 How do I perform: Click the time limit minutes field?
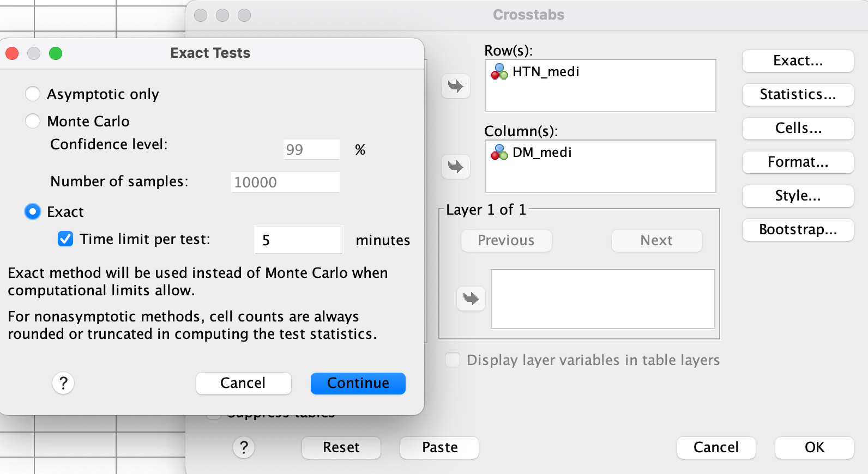(x=298, y=240)
